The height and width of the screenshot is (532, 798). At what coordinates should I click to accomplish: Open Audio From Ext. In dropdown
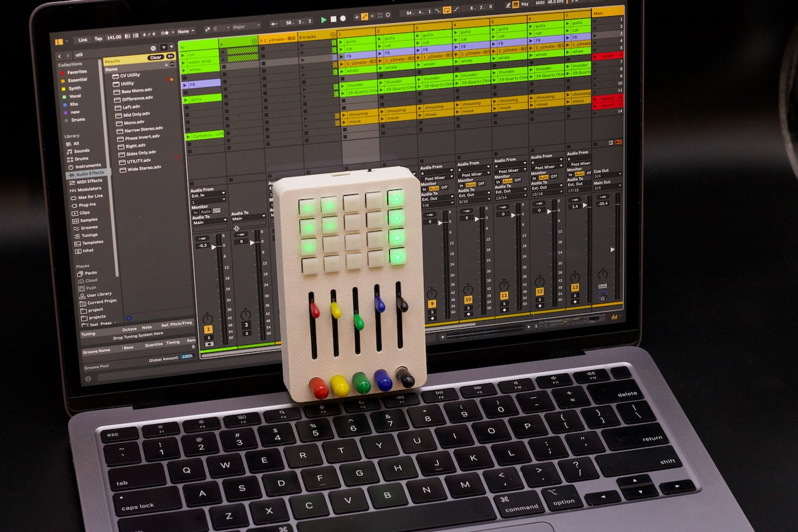pos(209,195)
